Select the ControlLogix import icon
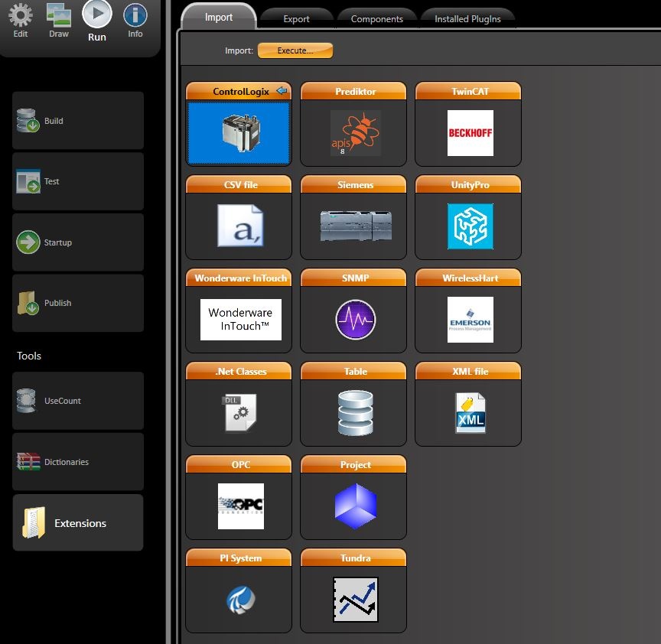This screenshot has height=644, width=661. [x=239, y=132]
